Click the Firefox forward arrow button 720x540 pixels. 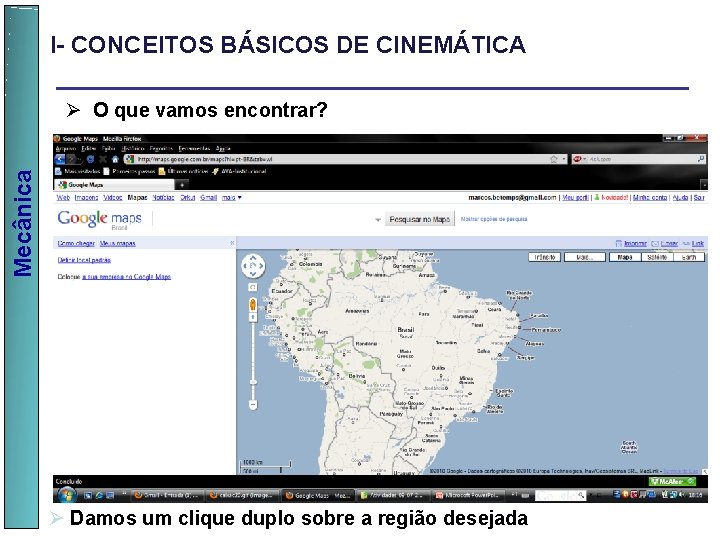73,159
